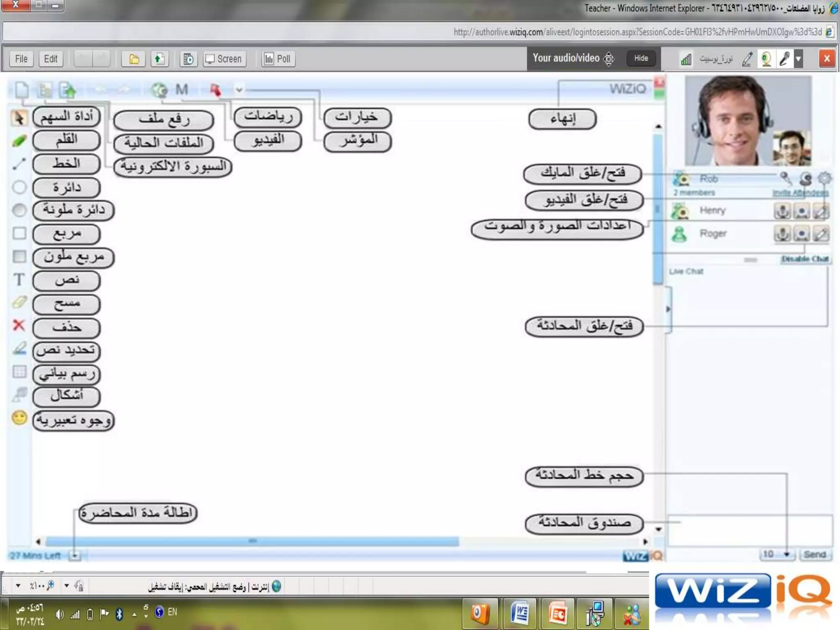Click the Send chat button
The height and width of the screenshot is (630, 840).
tap(815, 555)
